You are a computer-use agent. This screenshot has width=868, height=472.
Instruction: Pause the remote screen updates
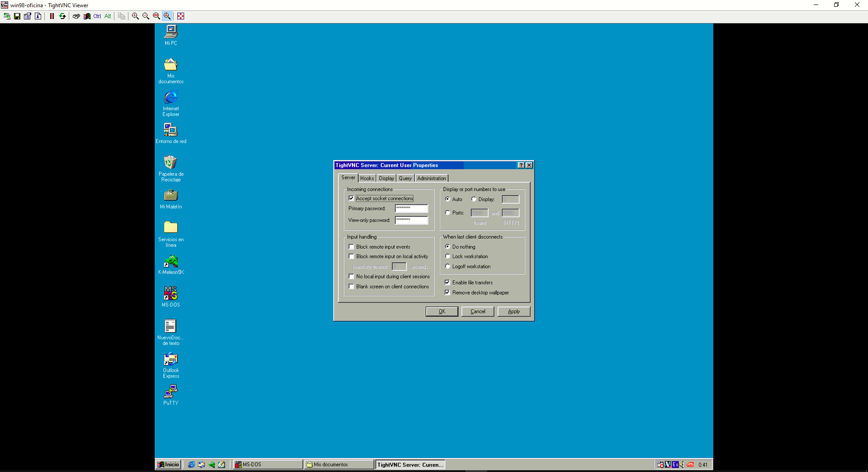pyautogui.click(x=52, y=16)
